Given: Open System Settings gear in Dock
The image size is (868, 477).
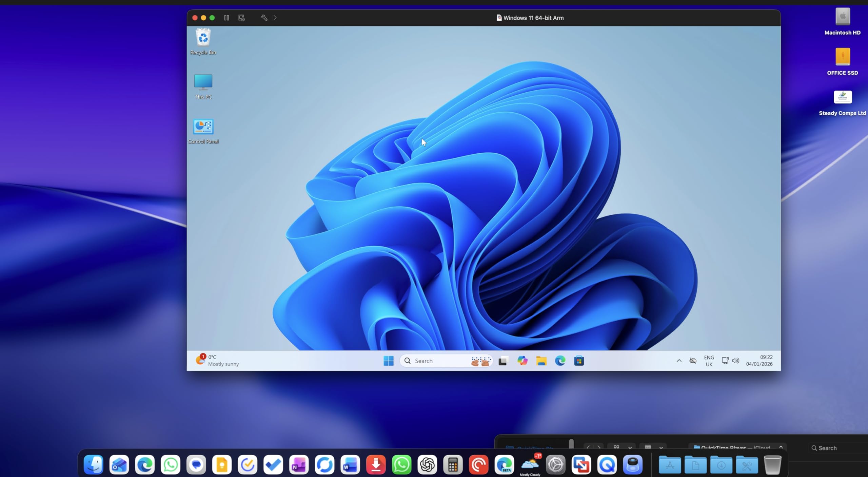Looking at the screenshot, I should point(555,464).
